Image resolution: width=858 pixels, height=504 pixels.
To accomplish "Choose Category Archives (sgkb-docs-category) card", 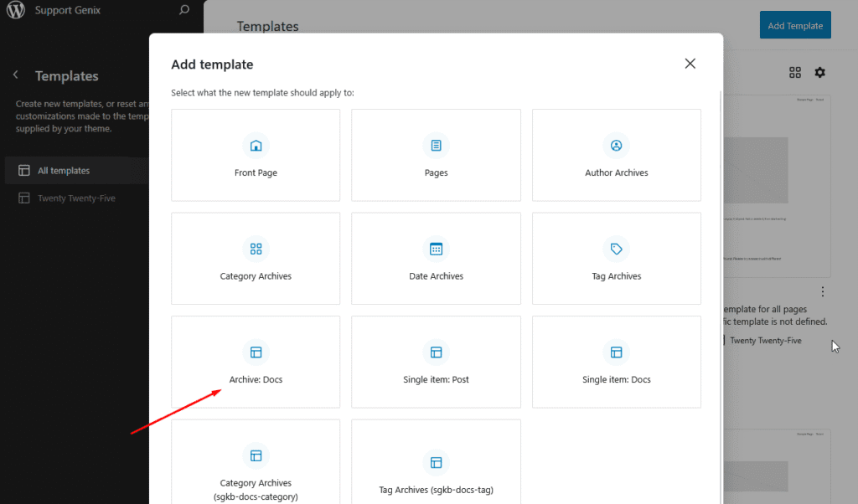I will click(x=256, y=462).
